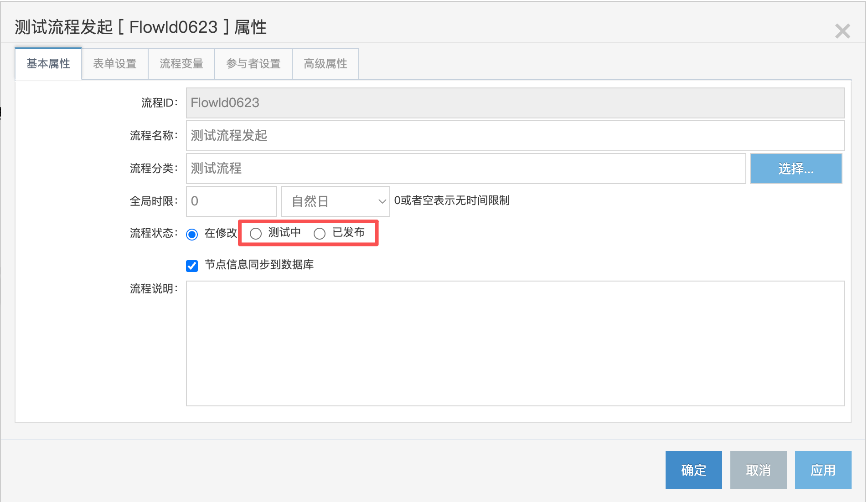Click the 应用 button
The height and width of the screenshot is (502, 868).
tap(823, 470)
